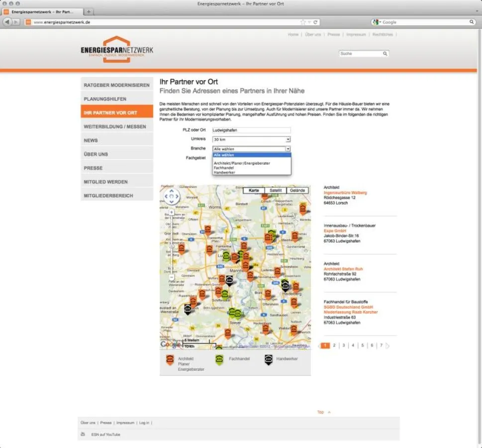482x448 pixels.
Task: Select Handwerker in the Branche list
Action: [224, 172]
